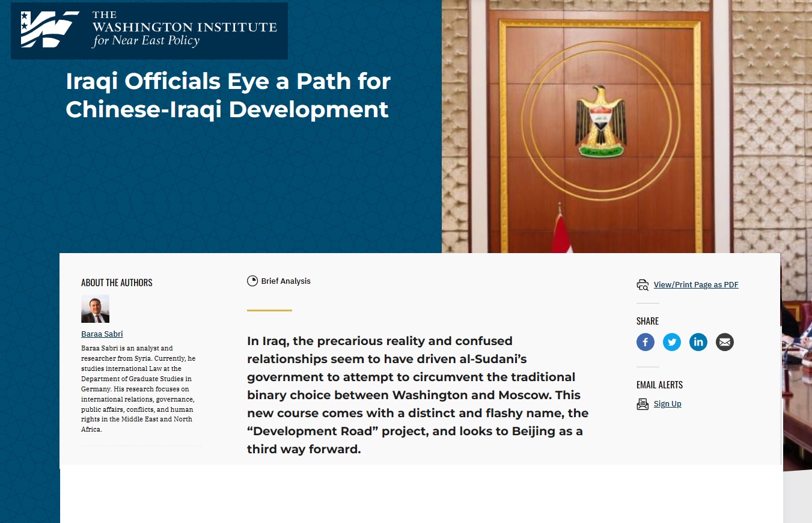Click Baraa Sabri's author photo
Screen dimensions: 812x523
(x=95, y=309)
